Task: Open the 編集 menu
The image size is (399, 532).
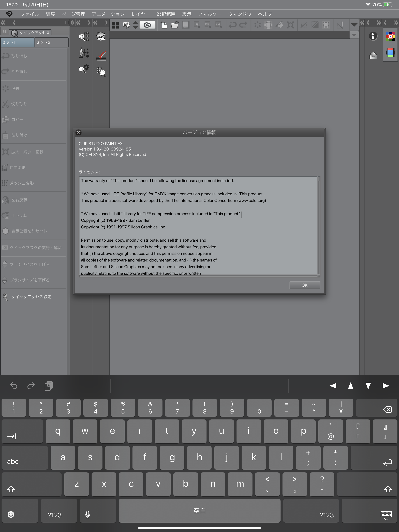Action: (50, 14)
